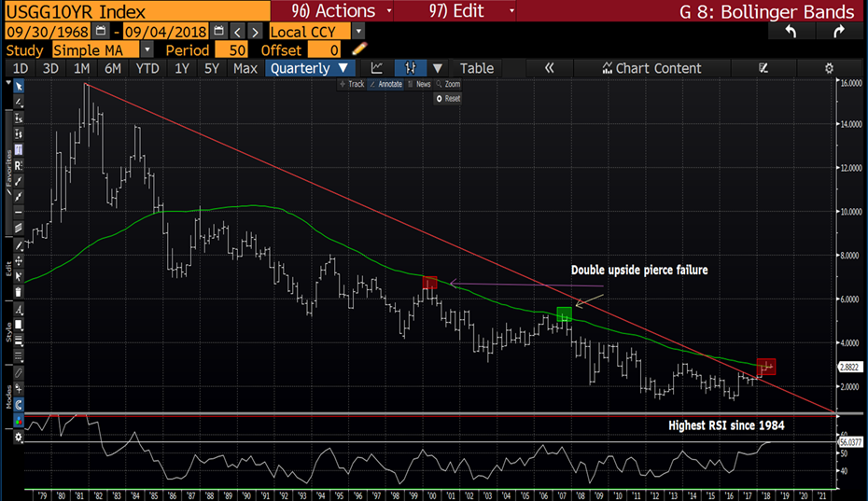This screenshot has width=868, height=501.
Task: Open the dashed line style option
Action: click(19, 356)
